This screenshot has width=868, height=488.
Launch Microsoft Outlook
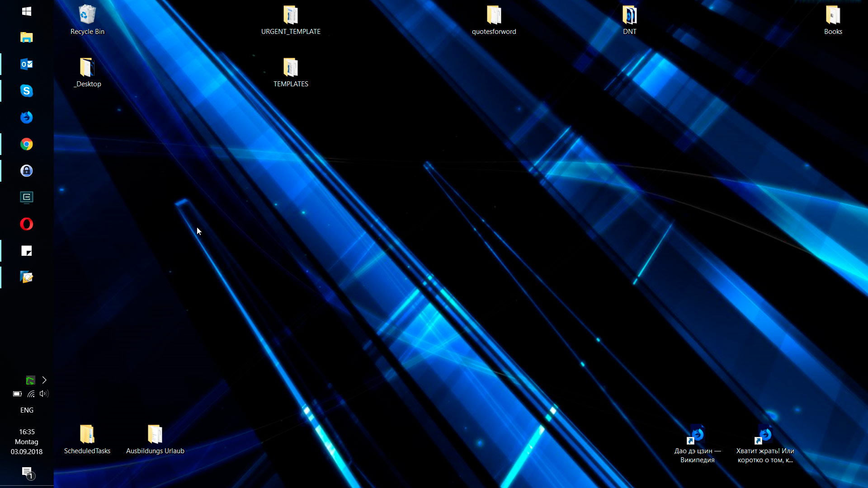26,64
